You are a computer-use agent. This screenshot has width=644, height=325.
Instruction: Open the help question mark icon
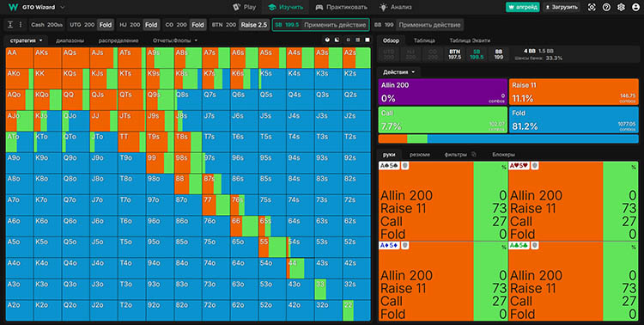click(x=606, y=7)
